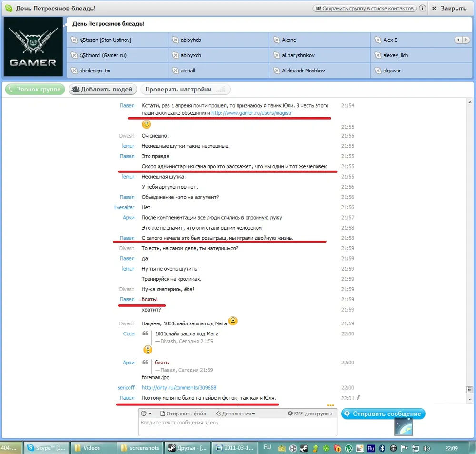The width and height of the screenshot is (476, 454).
Task: Click the chat scrollbar up arrow
Action: [x=470, y=102]
